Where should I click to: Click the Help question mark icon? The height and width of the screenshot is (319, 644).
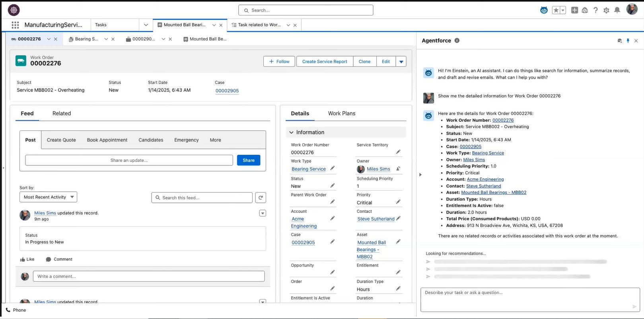click(x=595, y=10)
